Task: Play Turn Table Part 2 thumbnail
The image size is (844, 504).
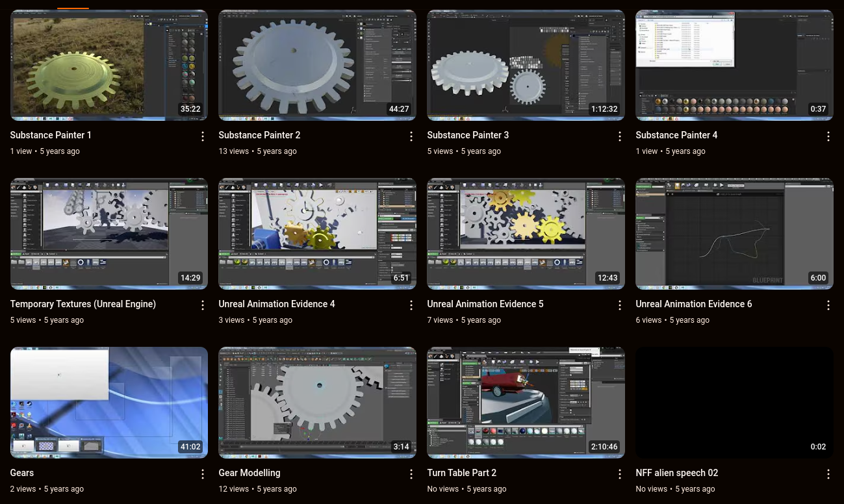Action: tap(526, 403)
